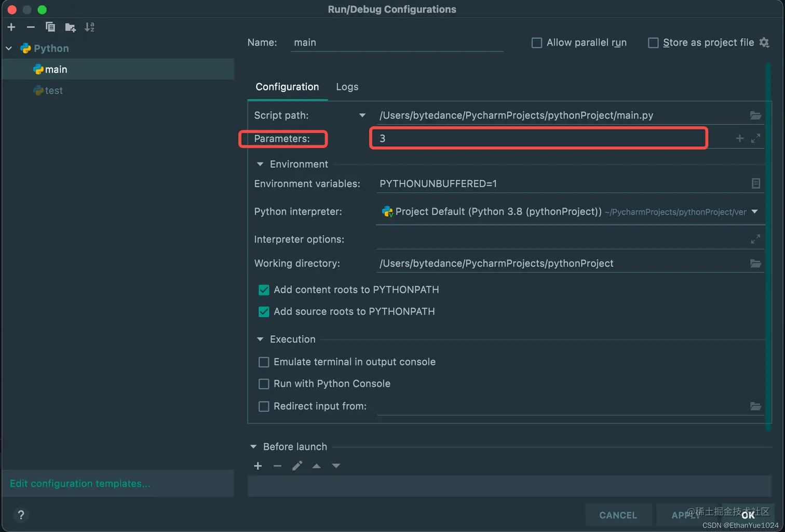
Task: Switch to the Logs tab
Action: [347, 87]
